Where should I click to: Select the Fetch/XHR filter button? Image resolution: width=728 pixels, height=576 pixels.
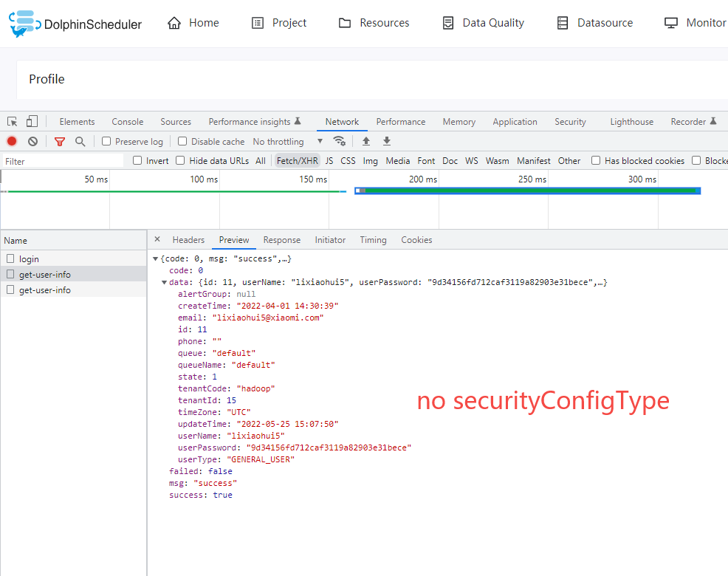(x=297, y=160)
